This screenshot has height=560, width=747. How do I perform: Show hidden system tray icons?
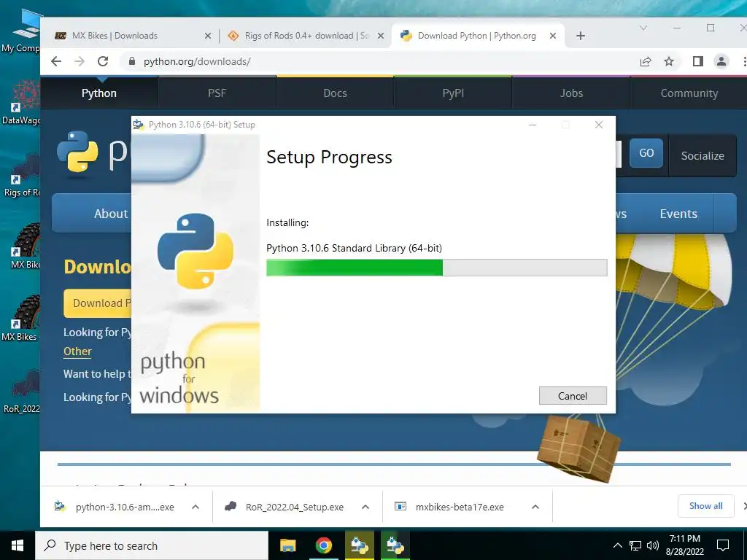[x=617, y=545]
